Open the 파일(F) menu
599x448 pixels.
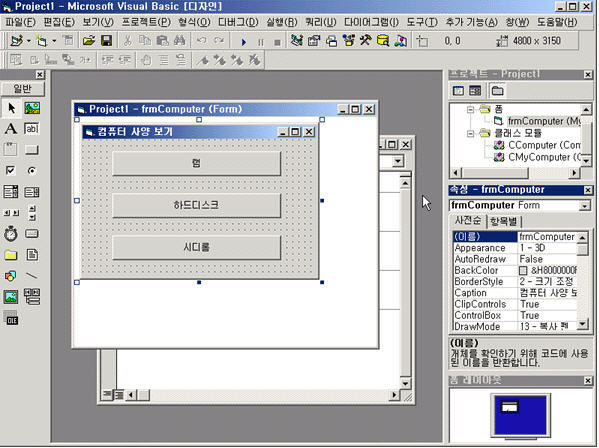pyautogui.click(x=20, y=22)
